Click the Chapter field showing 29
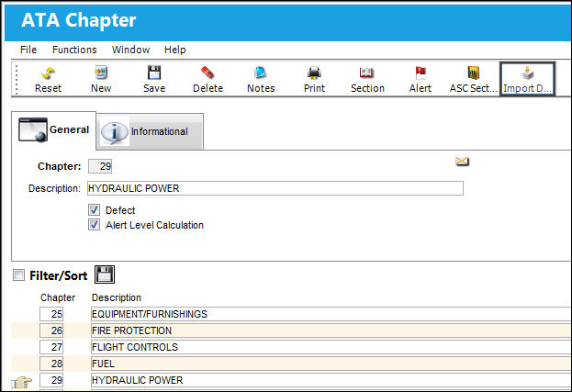 click(100, 166)
